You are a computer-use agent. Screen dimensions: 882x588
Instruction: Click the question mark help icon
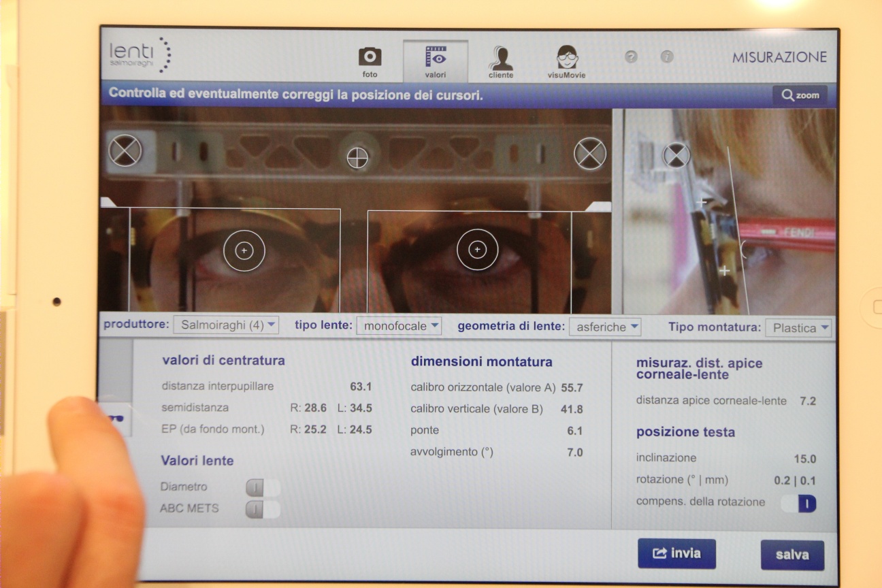pyautogui.click(x=631, y=57)
